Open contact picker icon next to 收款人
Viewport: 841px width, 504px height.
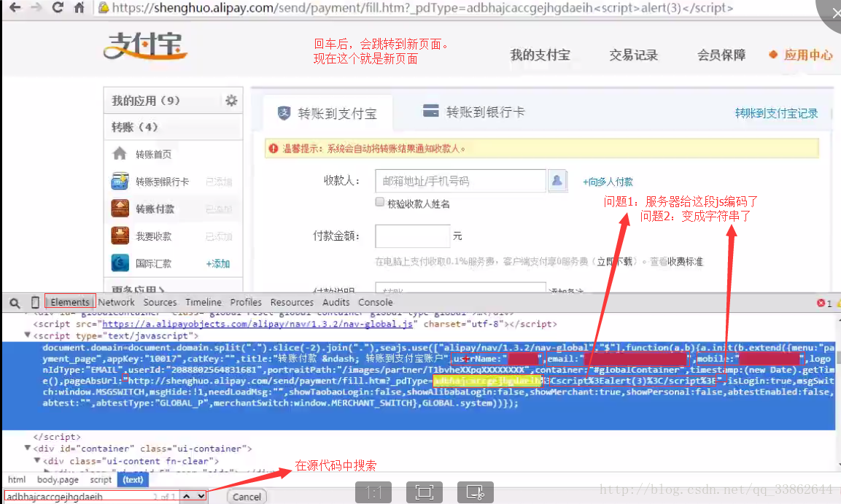tap(557, 181)
